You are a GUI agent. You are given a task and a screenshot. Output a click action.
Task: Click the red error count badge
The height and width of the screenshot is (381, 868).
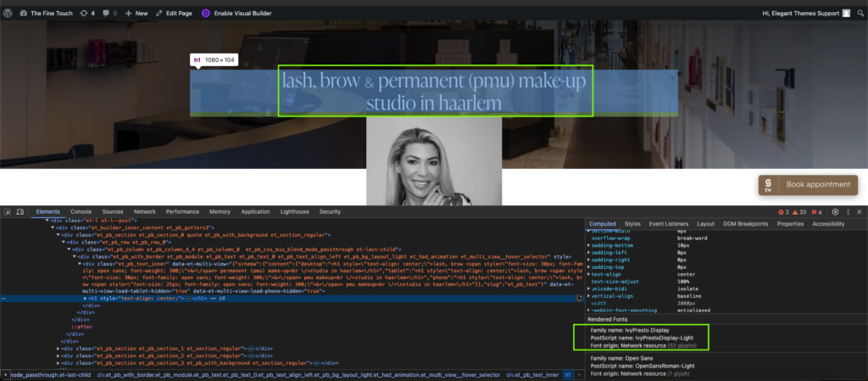coord(783,212)
